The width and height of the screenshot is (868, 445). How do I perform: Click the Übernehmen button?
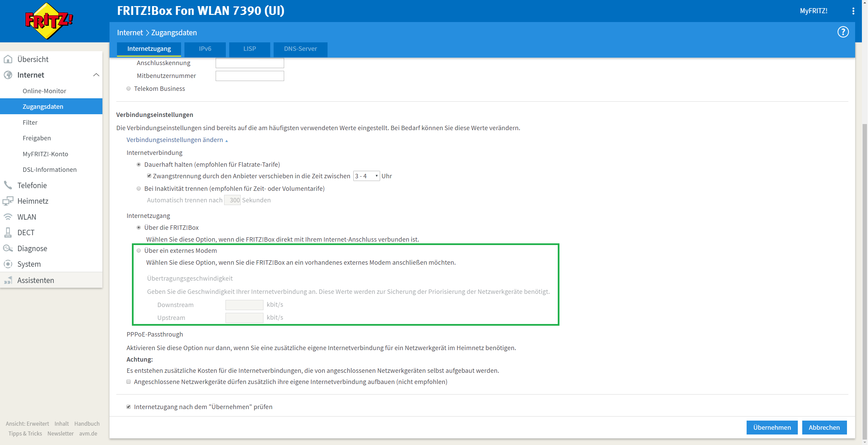772,427
